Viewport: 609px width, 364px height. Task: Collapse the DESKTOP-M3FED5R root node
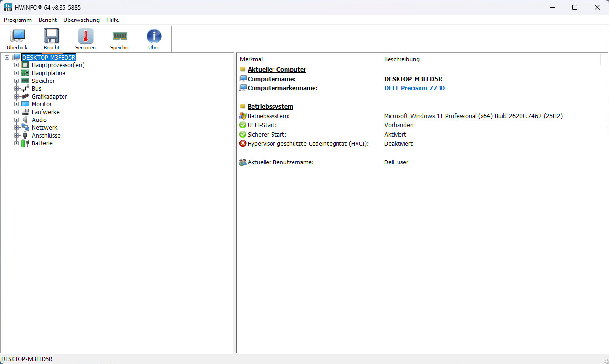tap(7, 58)
